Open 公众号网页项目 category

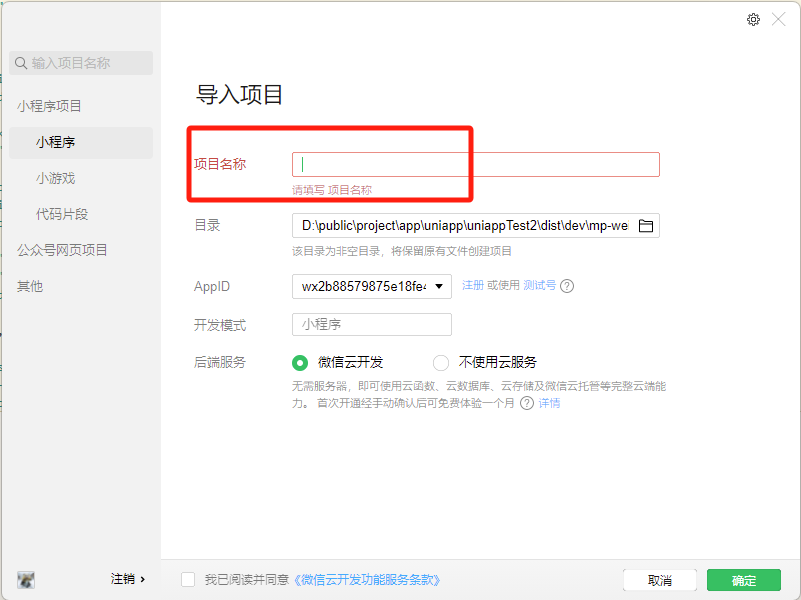tap(62, 250)
